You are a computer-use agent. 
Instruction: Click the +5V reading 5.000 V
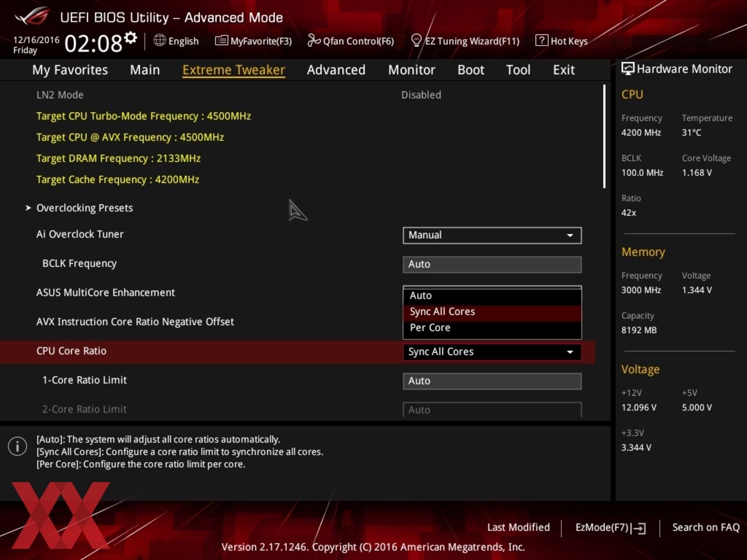[x=697, y=407]
